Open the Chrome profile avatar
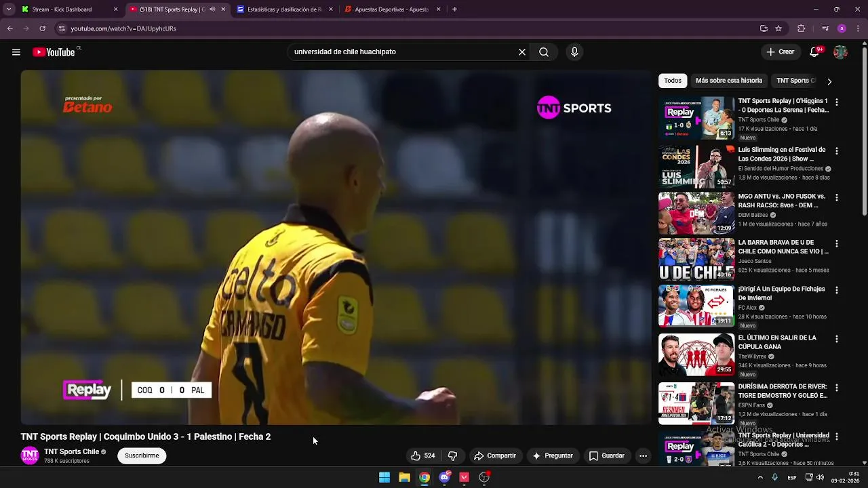The height and width of the screenshot is (488, 868). pyautogui.click(x=842, y=28)
